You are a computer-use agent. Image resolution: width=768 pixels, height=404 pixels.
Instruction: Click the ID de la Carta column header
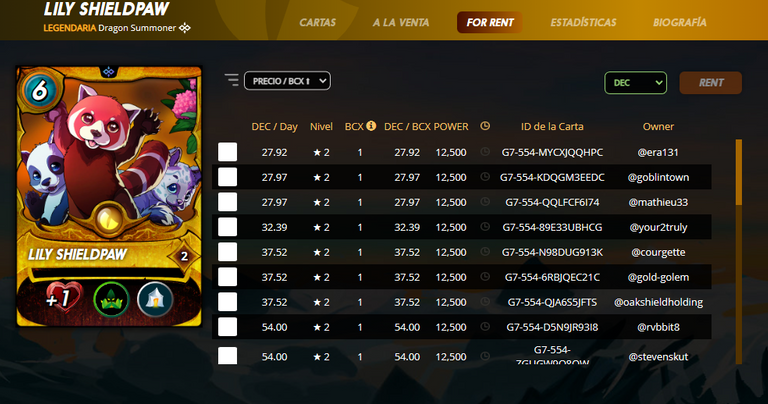point(552,126)
